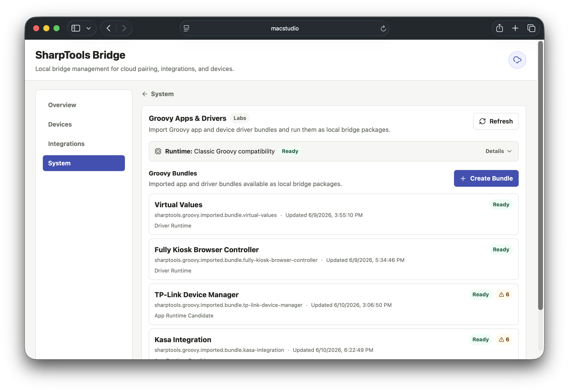Click the virtual-values bundle identifier text

click(215, 215)
